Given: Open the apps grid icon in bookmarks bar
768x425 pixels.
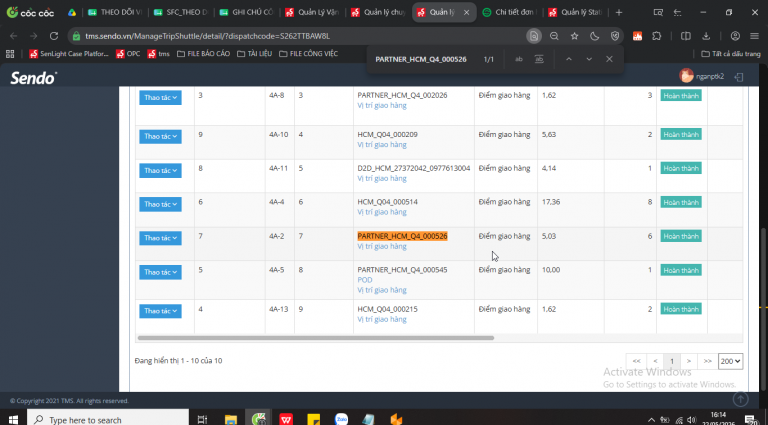Looking at the screenshot, I should [x=10, y=54].
